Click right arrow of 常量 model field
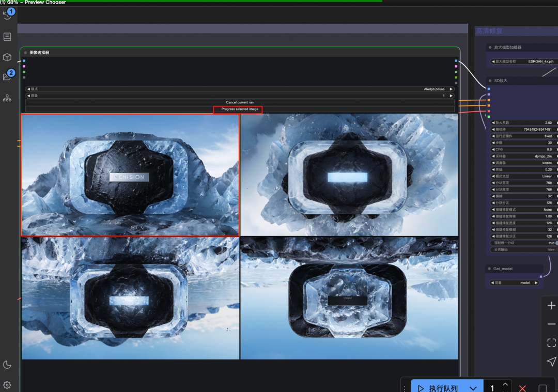The height and width of the screenshot is (392, 558). coord(536,283)
